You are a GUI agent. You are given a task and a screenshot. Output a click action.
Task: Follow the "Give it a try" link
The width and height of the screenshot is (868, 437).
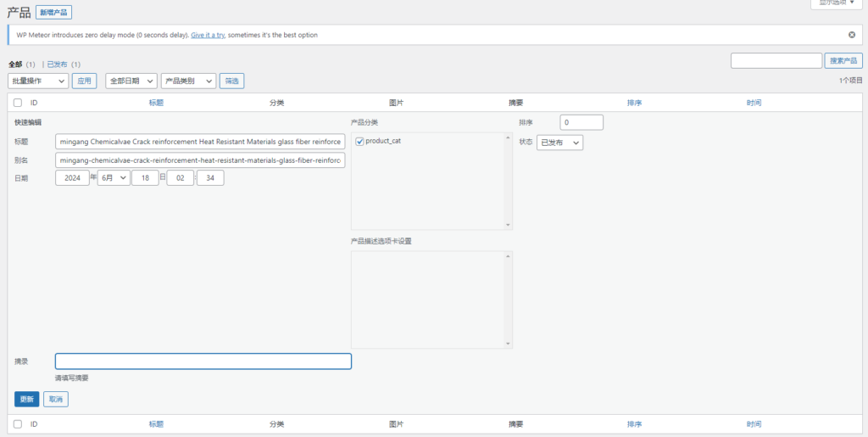[x=208, y=35]
